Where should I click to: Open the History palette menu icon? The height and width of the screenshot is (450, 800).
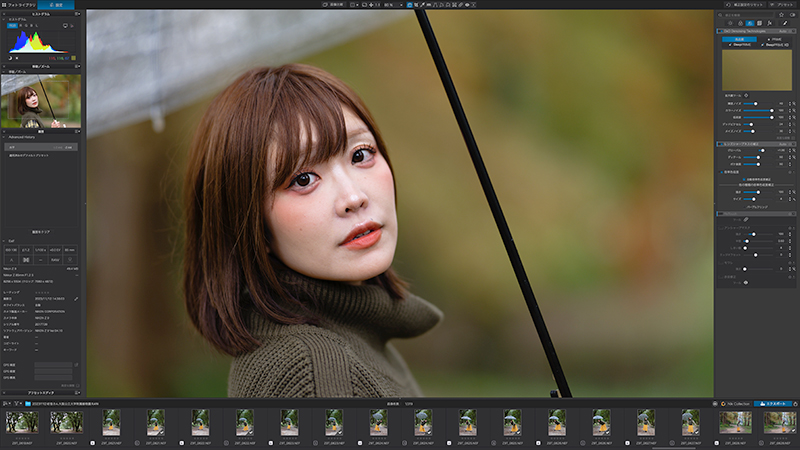point(78,132)
